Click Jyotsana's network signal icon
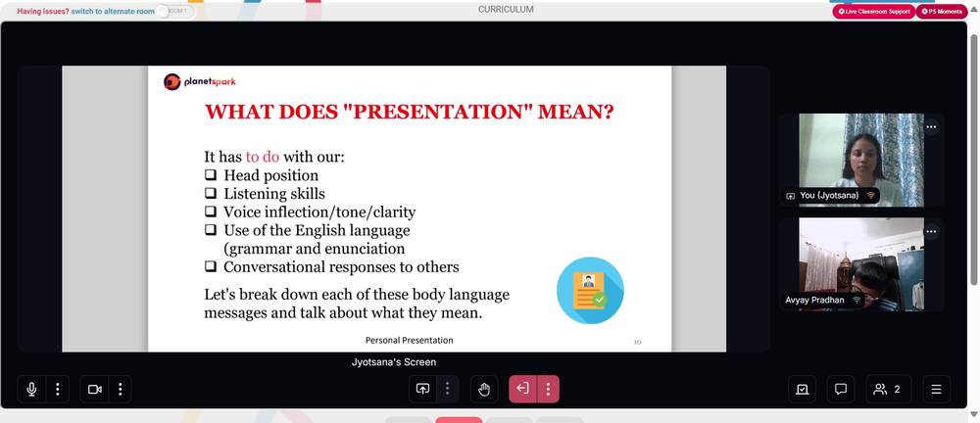The image size is (980, 423). (x=870, y=196)
